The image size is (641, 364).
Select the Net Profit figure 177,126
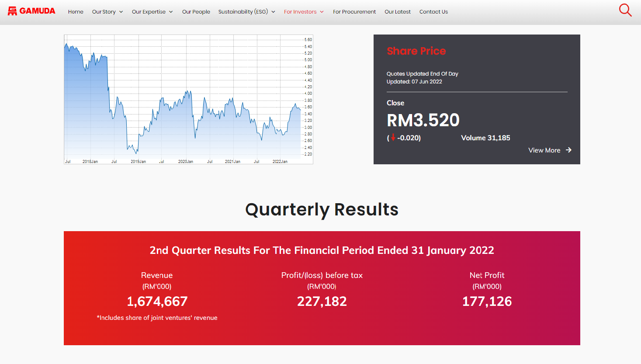tap(487, 301)
